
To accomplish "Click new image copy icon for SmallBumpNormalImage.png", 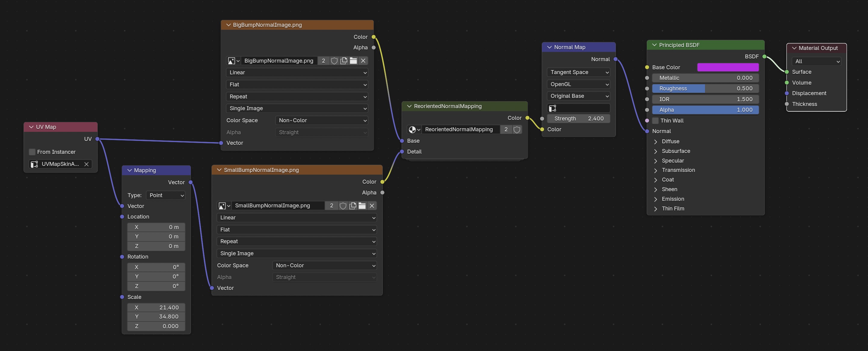I will [352, 206].
